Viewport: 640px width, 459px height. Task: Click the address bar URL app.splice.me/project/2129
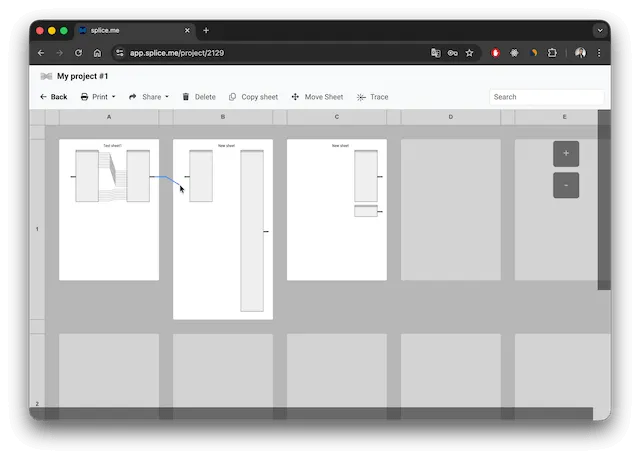(177, 53)
